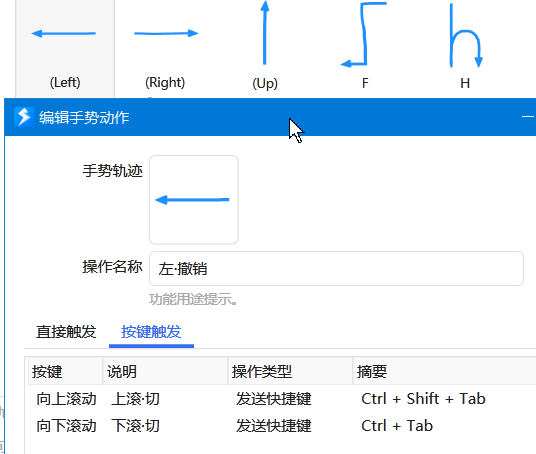Click the lightning app icon in title bar
Screen dimensions: 536x454
[24, 117]
